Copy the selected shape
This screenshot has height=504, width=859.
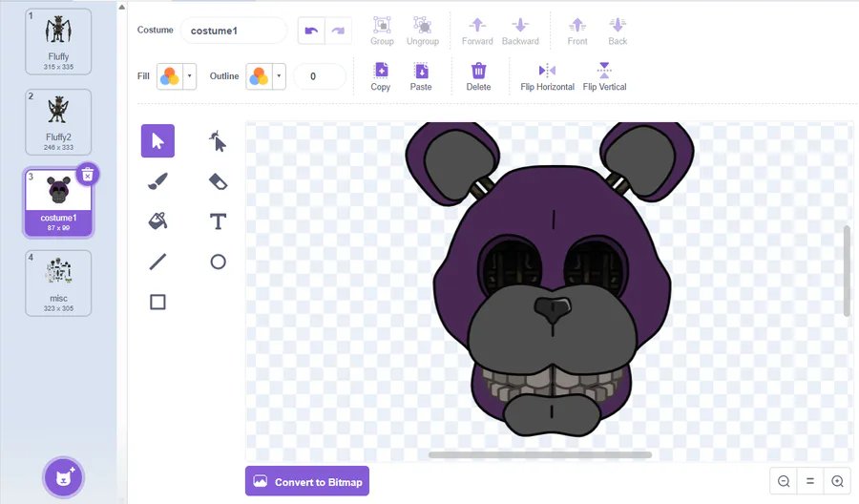[381, 76]
